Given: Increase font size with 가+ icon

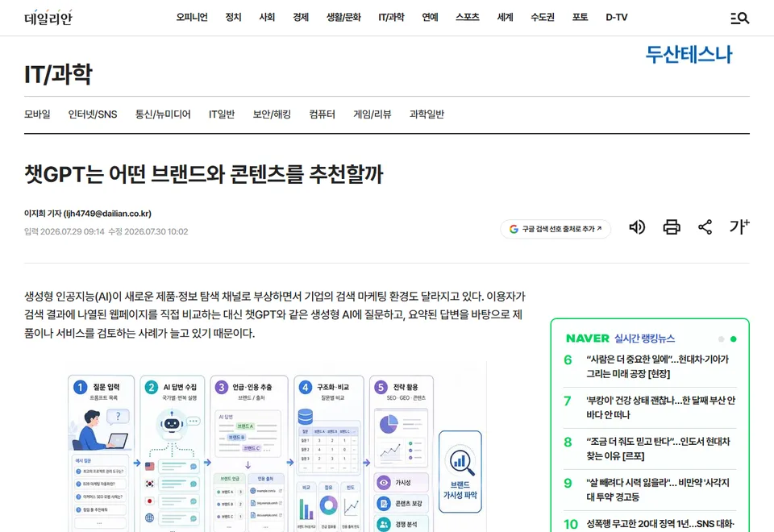Looking at the screenshot, I should click(x=739, y=227).
